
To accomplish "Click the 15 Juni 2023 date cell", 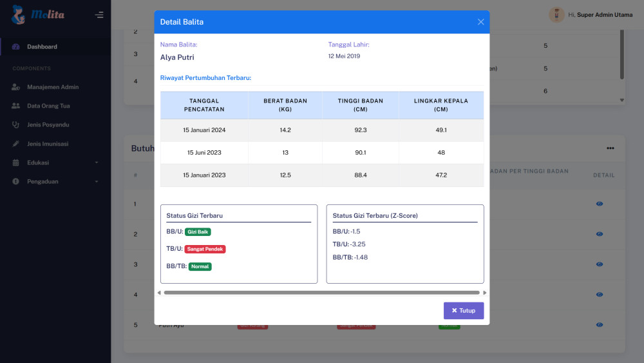I will (204, 153).
